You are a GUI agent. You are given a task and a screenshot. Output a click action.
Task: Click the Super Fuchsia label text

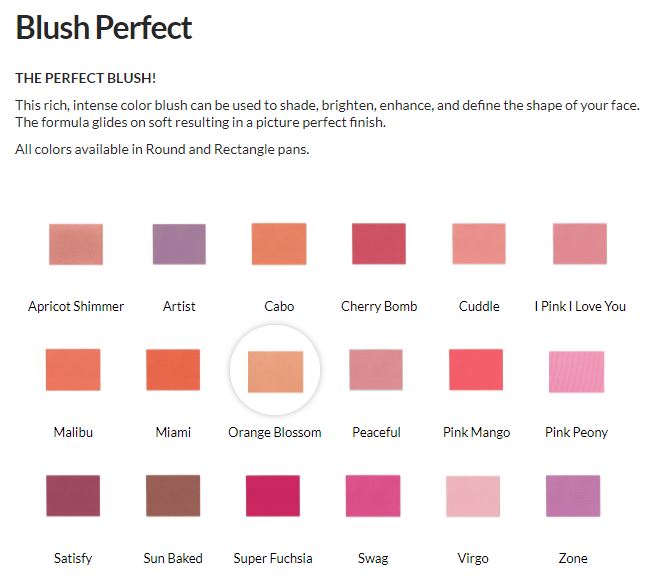(x=273, y=558)
